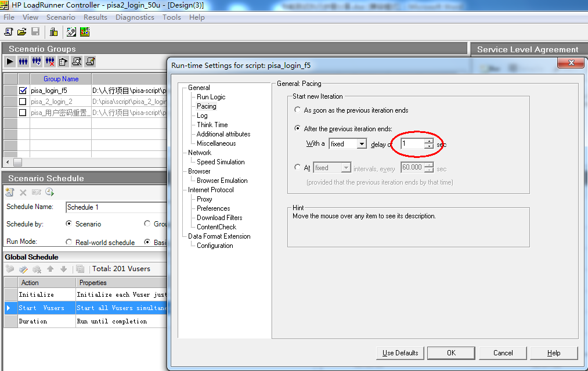Viewport: 588px width, 371px height.
Task: Open the Diagnostics menu
Action: [135, 17]
